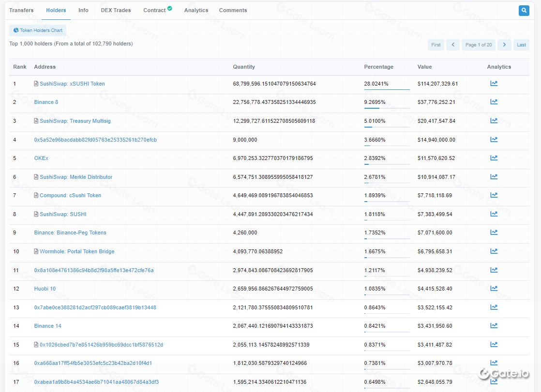Screen dimensions: 541x392
Task: Open address 0x5a52e96bacdabb82fd05763e25335261b270efcb
Action: [x=96, y=140]
